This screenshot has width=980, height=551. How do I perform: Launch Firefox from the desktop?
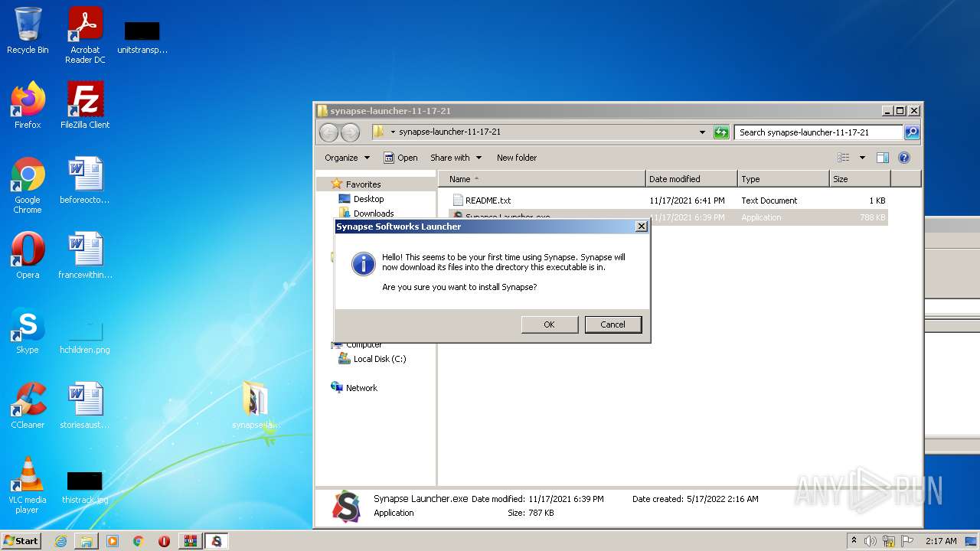[x=28, y=105]
